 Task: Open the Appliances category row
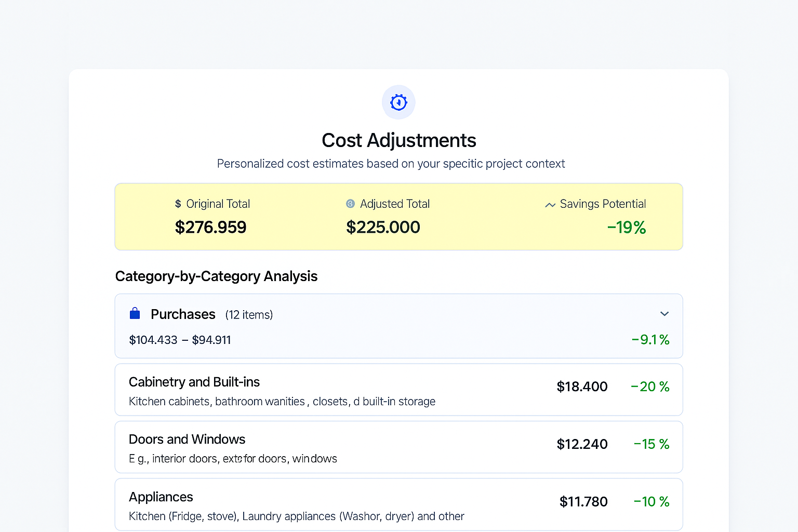[398, 504]
